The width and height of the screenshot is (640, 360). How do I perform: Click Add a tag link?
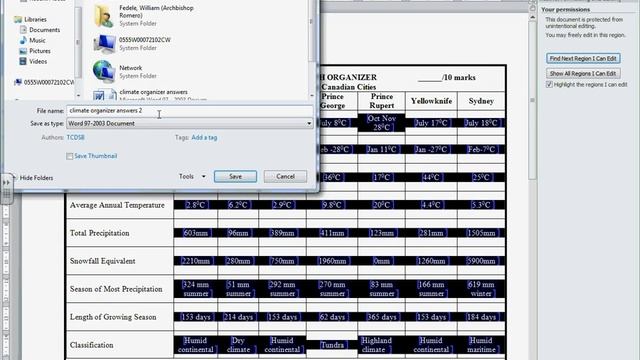coord(204,138)
